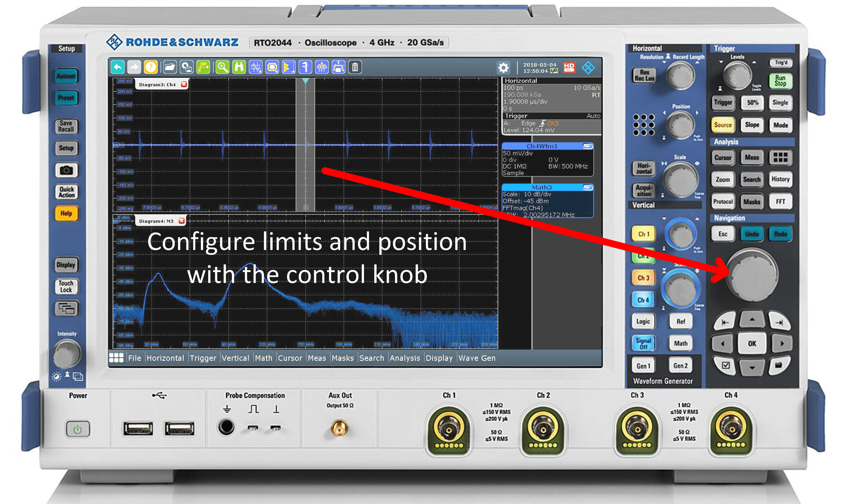Minimize the Ch4Wfm1 signal box
The image size is (844, 504).
[588, 146]
